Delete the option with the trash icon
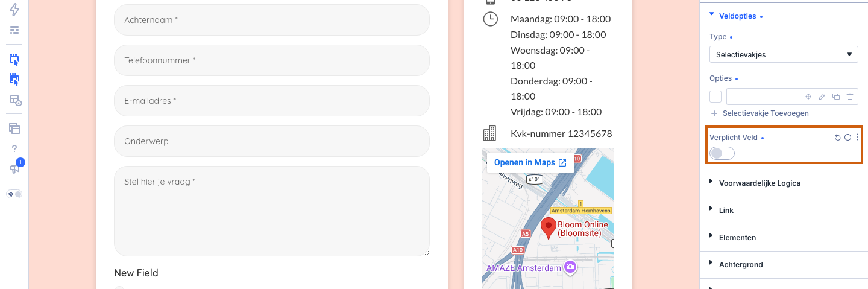 (x=850, y=97)
